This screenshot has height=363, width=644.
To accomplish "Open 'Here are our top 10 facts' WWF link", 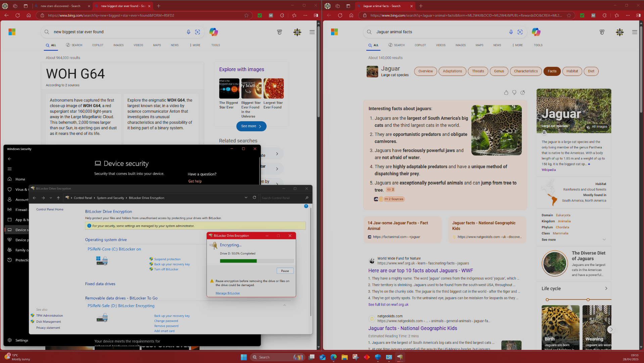I will (420, 271).
